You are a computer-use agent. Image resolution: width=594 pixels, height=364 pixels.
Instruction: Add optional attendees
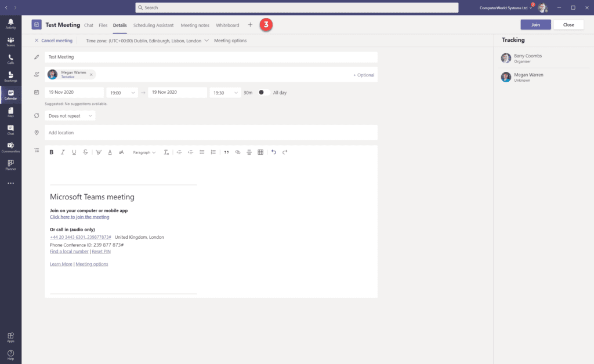pos(364,75)
